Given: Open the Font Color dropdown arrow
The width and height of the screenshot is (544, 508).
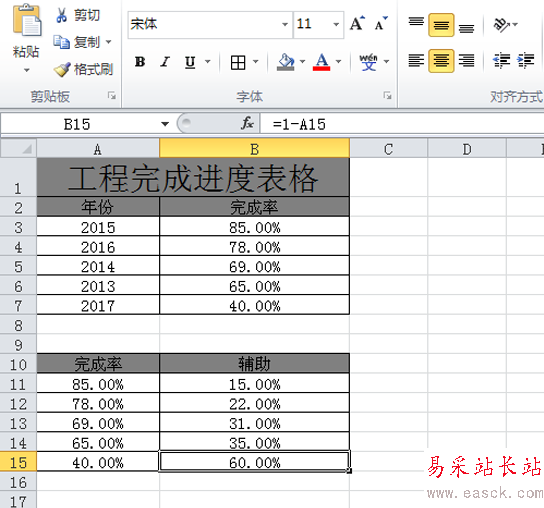Looking at the screenshot, I should (x=338, y=62).
